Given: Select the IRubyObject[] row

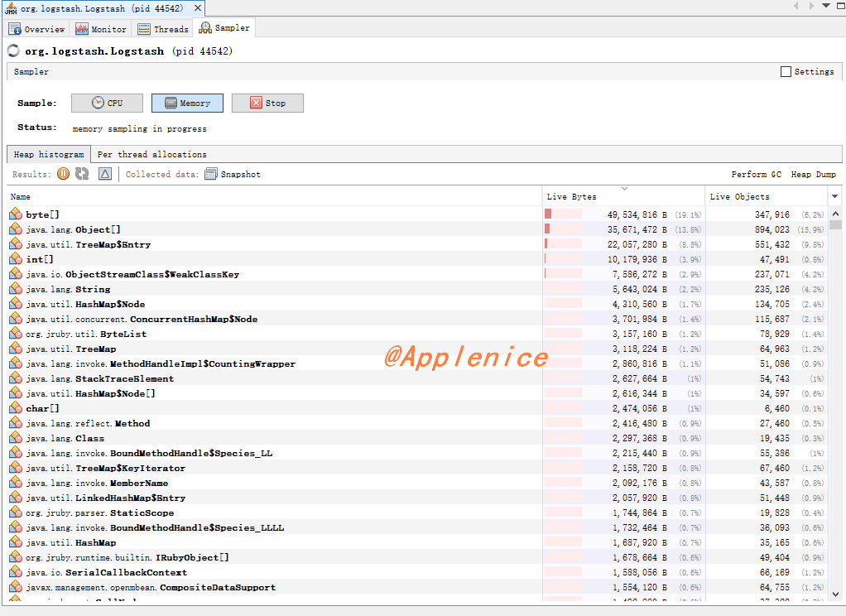Looking at the screenshot, I should (x=417, y=557).
